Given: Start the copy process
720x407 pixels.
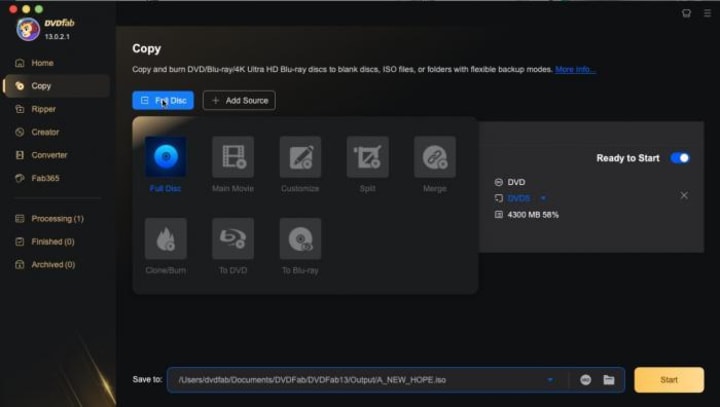Looking at the screenshot, I should point(669,380).
